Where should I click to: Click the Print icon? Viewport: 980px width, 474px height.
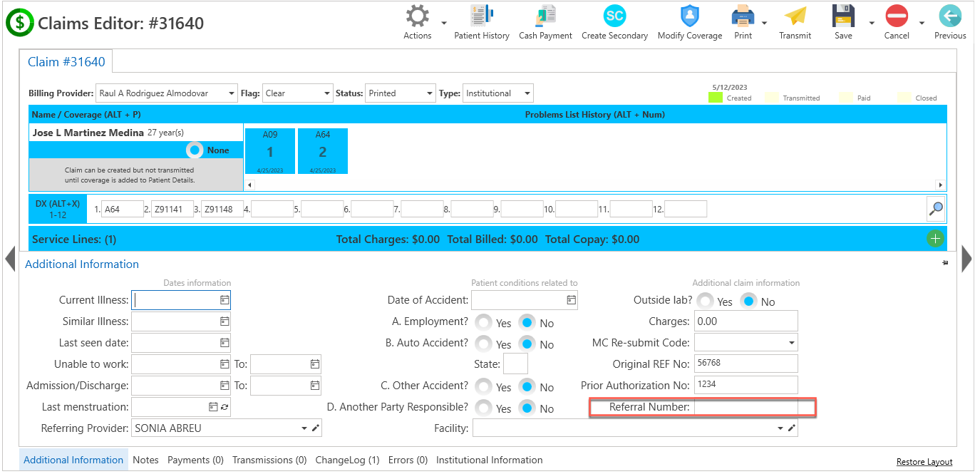tap(743, 16)
